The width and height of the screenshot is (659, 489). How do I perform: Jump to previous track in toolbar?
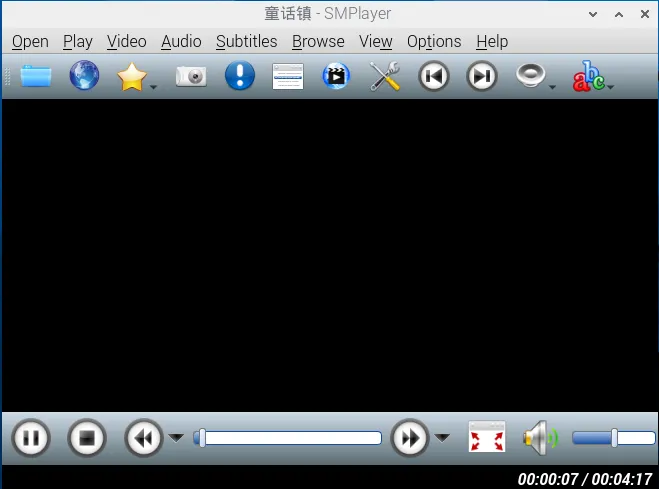pyautogui.click(x=434, y=76)
